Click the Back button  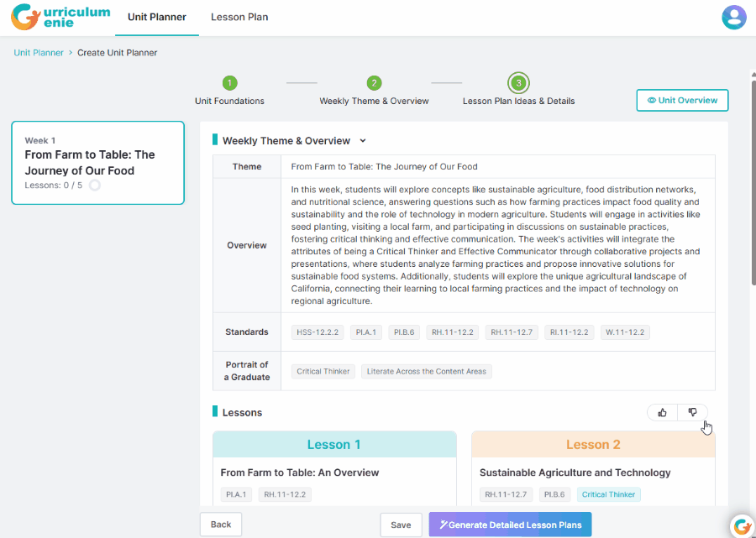(x=221, y=524)
